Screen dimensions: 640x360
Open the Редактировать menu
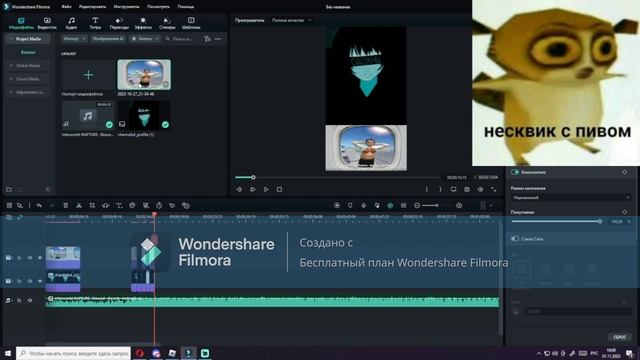[93, 7]
